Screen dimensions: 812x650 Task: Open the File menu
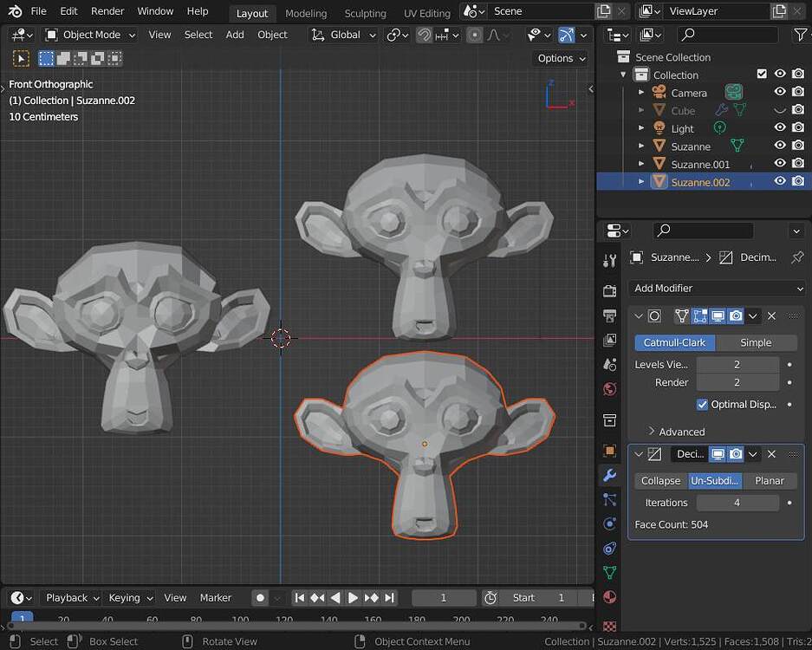38,11
